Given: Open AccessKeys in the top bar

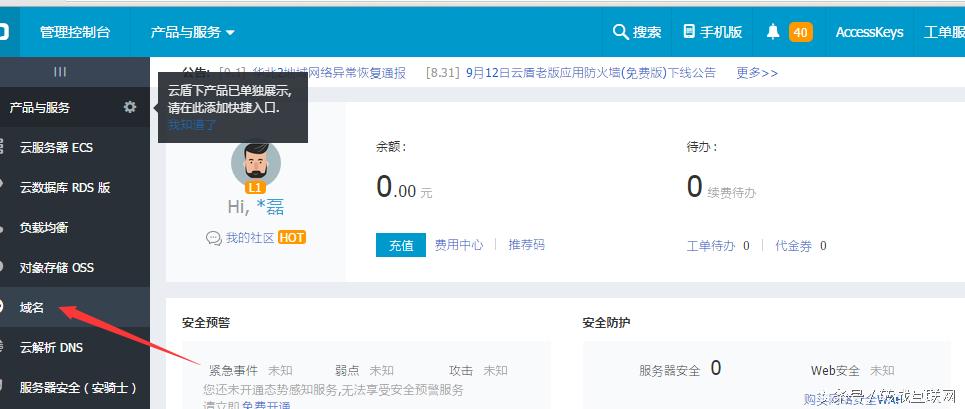Looking at the screenshot, I should tap(869, 32).
